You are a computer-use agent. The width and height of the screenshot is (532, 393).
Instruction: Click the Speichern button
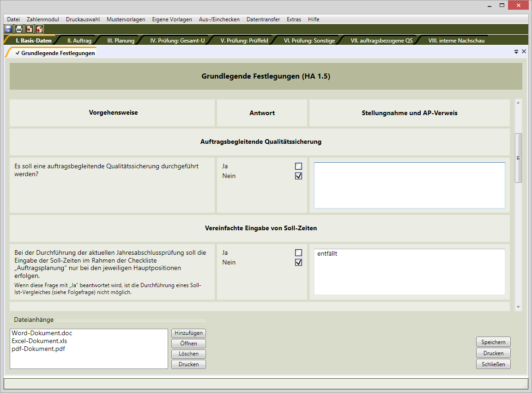click(493, 342)
